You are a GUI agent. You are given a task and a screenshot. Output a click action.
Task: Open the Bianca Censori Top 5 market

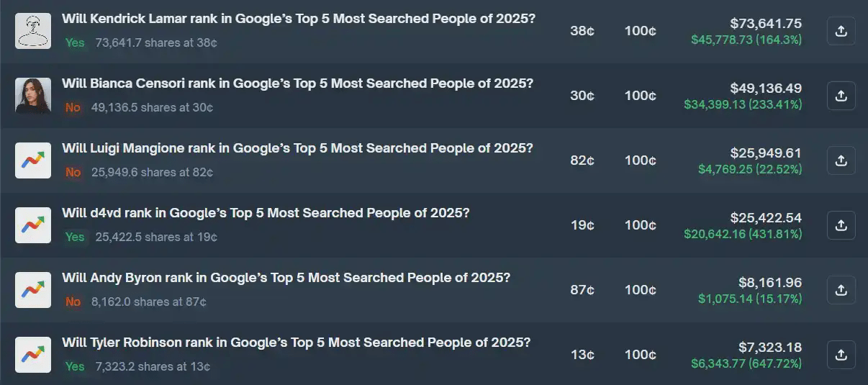pyautogui.click(x=298, y=83)
